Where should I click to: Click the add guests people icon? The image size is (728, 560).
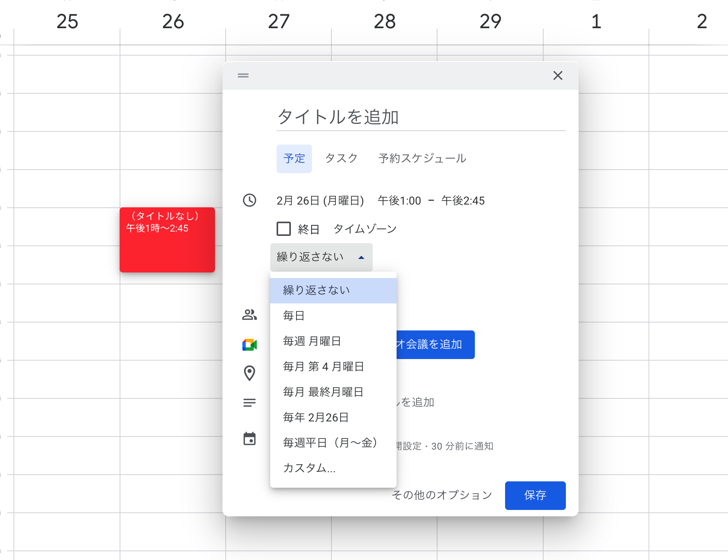(250, 315)
